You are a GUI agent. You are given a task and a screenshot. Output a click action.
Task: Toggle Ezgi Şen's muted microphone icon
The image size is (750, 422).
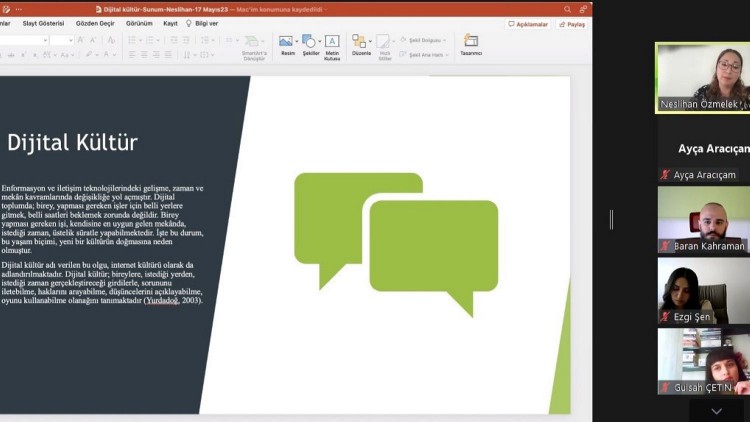tap(665, 317)
